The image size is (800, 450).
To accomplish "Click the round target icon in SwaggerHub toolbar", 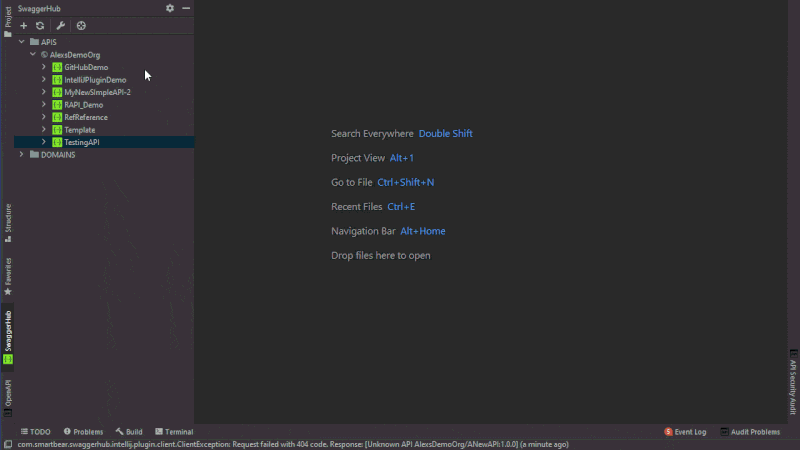I will pyautogui.click(x=81, y=26).
